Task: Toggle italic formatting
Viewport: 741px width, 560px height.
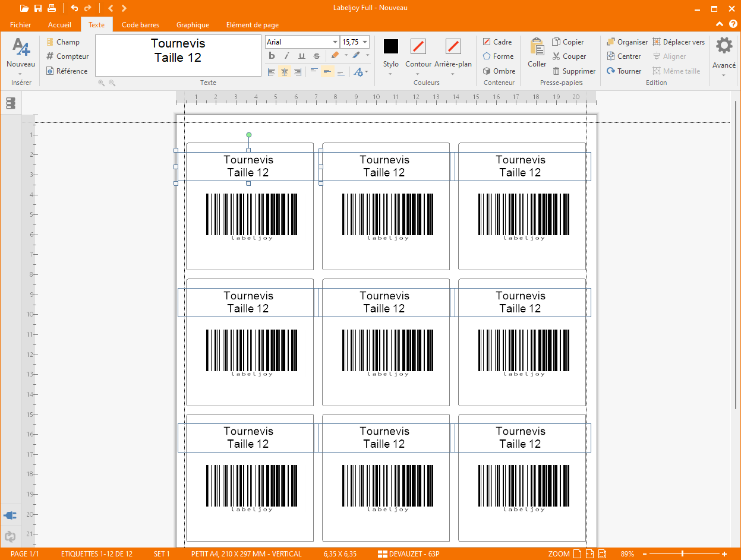Action: [x=286, y=56]
